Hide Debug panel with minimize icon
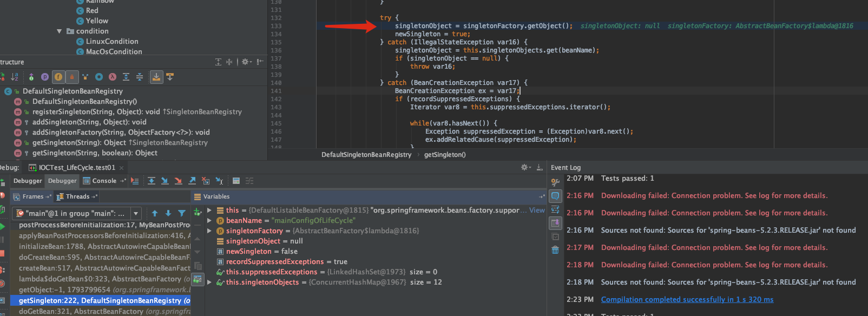Screen dimensions: 868x316 pos(540,168)
